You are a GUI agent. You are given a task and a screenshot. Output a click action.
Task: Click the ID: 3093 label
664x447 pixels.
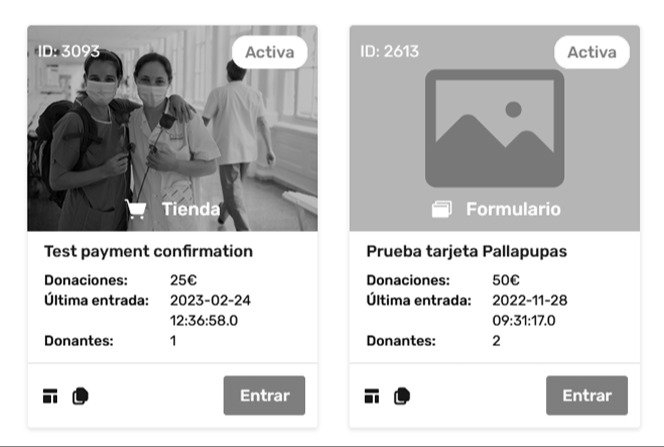click(x=69, y=51)
